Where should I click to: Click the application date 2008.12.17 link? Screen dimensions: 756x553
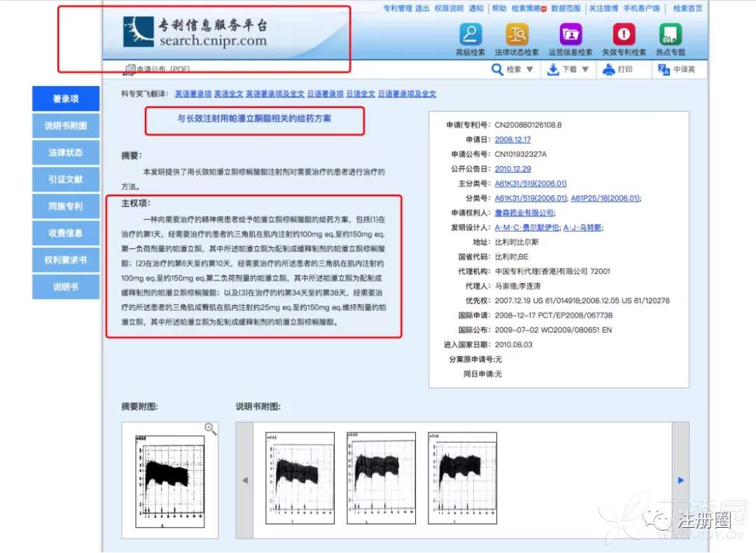click(512, 139)
